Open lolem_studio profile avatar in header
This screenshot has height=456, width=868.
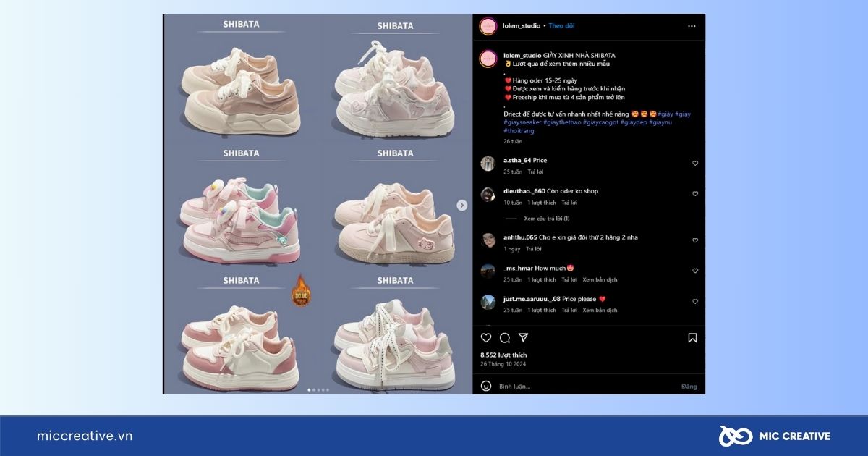pyautogui.click(x=488, y=26)
